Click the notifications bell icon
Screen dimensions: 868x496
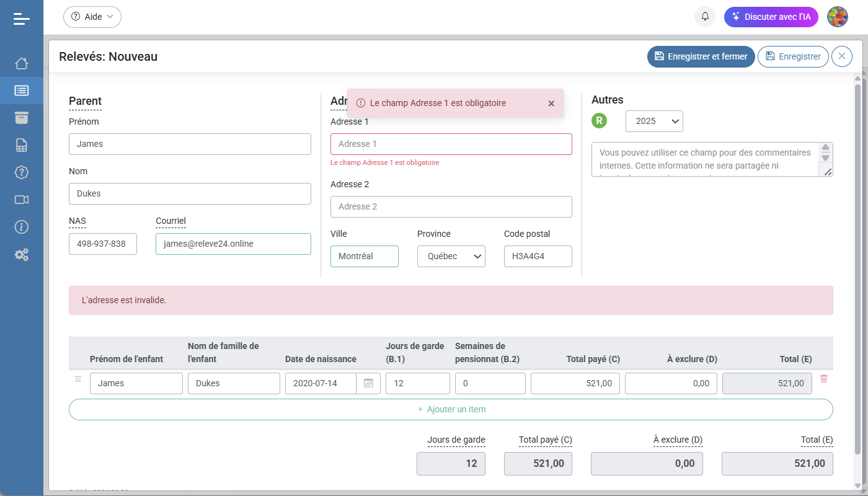pyautogui.click(x=705, y=17)
